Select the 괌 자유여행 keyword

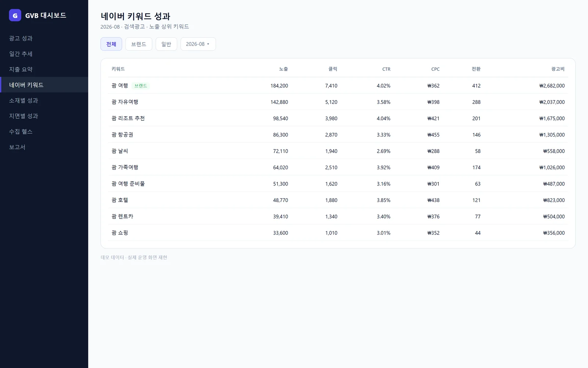click(x=125, y=102)
